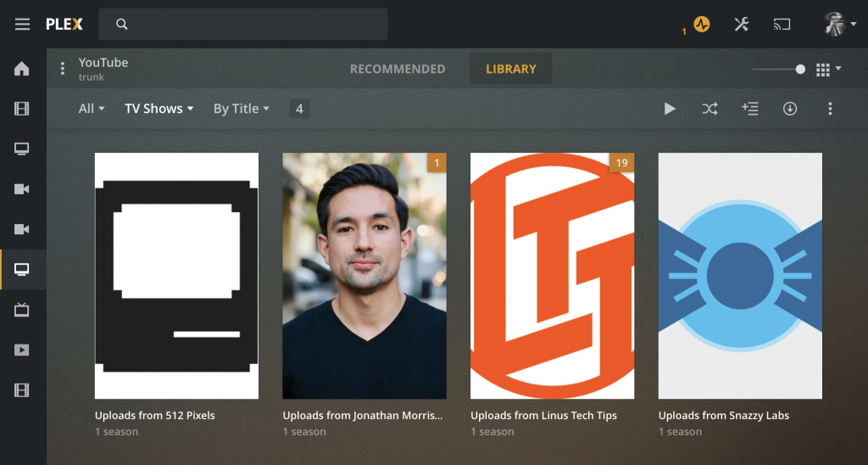Open the Live TV antenna sidebar icon
This screenshot has height=465, width=868.
[x=21, y=309]
